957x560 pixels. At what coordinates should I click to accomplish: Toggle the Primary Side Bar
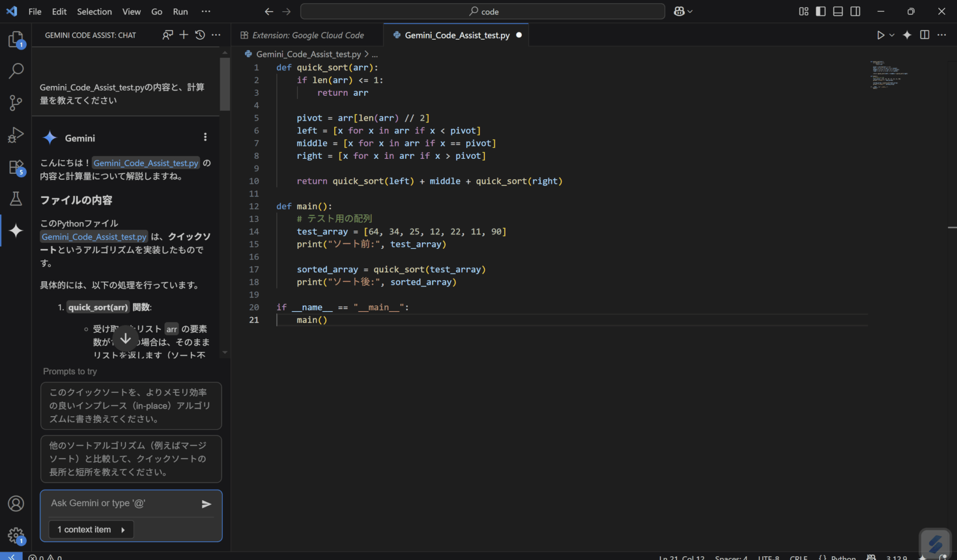tap(821, 11)
